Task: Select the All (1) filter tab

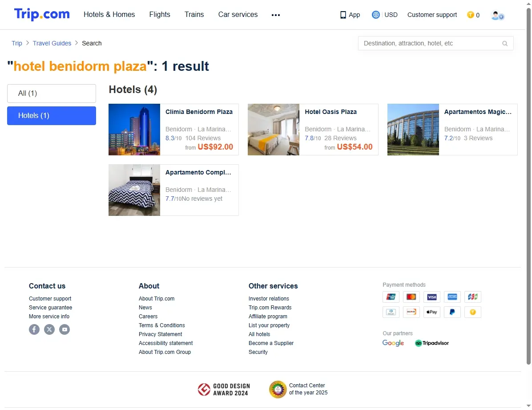Action: click(52, 93)
